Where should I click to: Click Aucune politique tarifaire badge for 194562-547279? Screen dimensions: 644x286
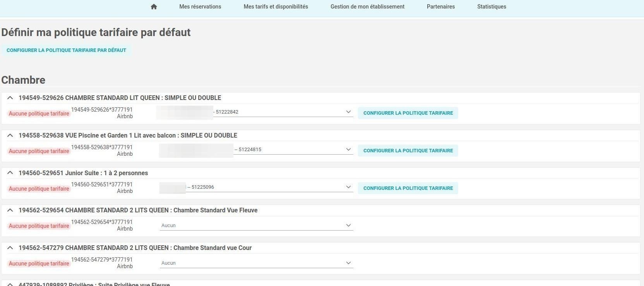39,264
